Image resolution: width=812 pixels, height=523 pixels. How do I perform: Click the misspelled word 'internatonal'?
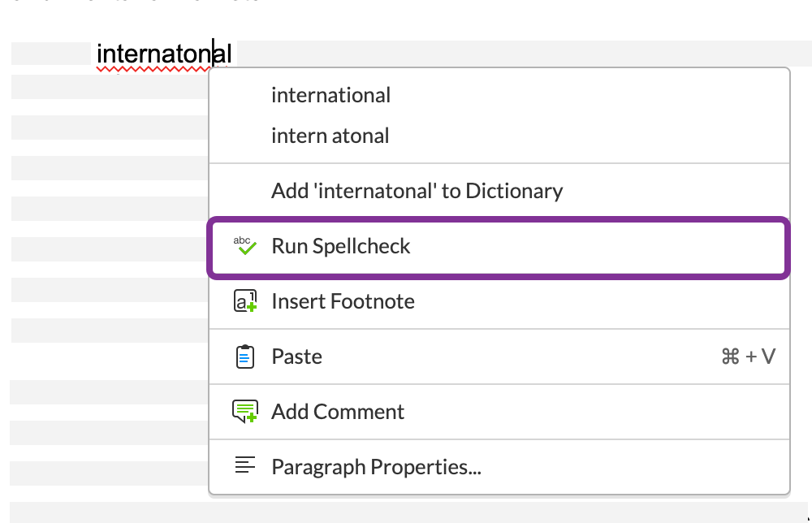[164, 54]
